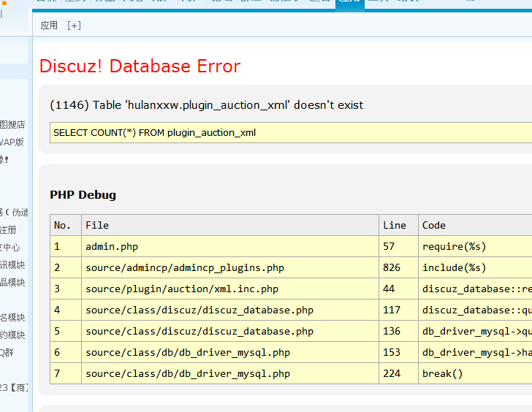Open sidebar item ending 品模块

click(12, 283)
